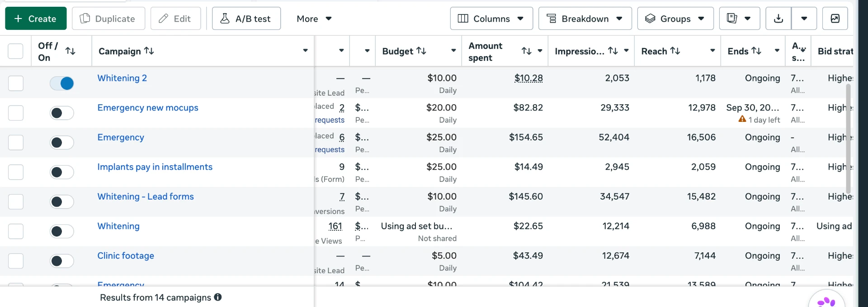
Task: Open Impressions column dropdown caret
Action: point(626,51)
